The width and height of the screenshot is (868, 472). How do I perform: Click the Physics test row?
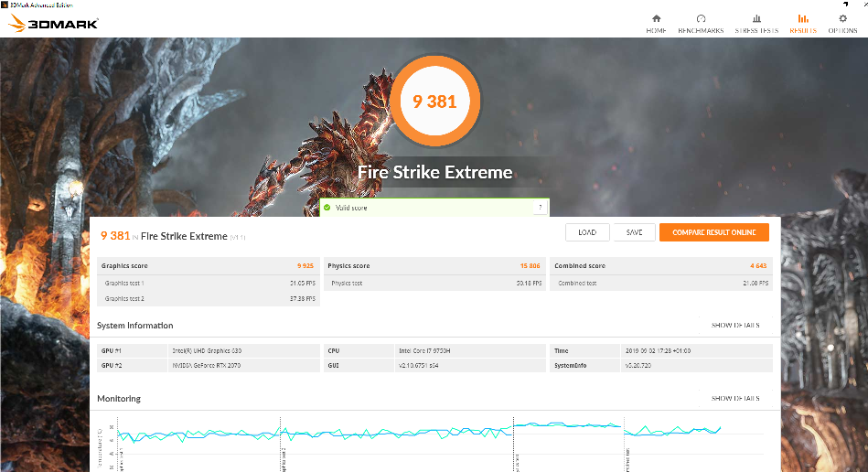tap(434, 283)
